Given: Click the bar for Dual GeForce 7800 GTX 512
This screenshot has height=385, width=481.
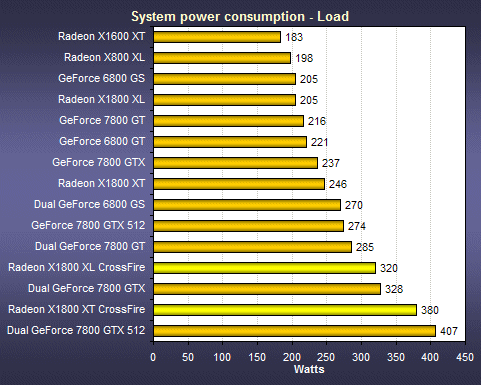Looking at the screenshot, I should click(x=295, y=331).
